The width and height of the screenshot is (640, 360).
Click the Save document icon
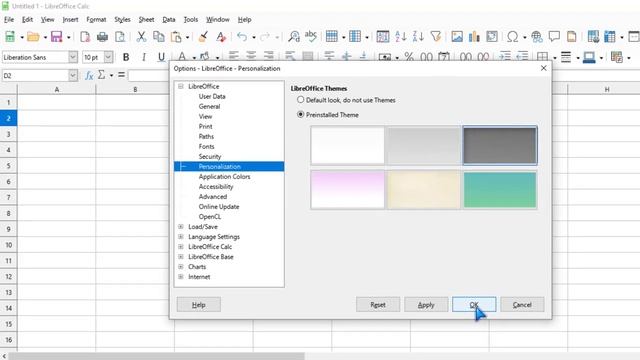[56, 37]
